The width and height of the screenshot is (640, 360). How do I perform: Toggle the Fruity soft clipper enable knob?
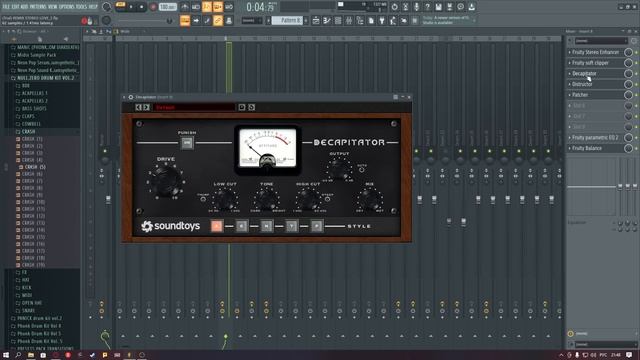pyautogui.click(x=628, y=63)
